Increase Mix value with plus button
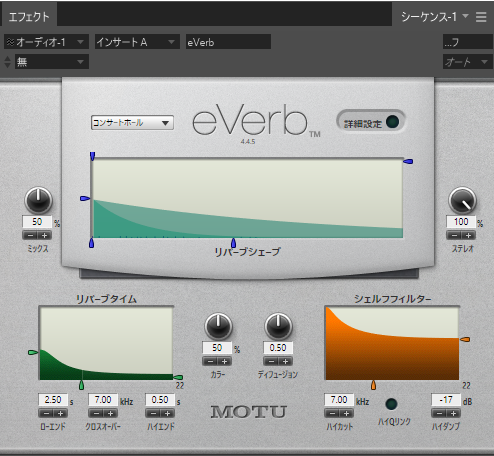Viewport: 494px width, 456px height. point(44,235)
